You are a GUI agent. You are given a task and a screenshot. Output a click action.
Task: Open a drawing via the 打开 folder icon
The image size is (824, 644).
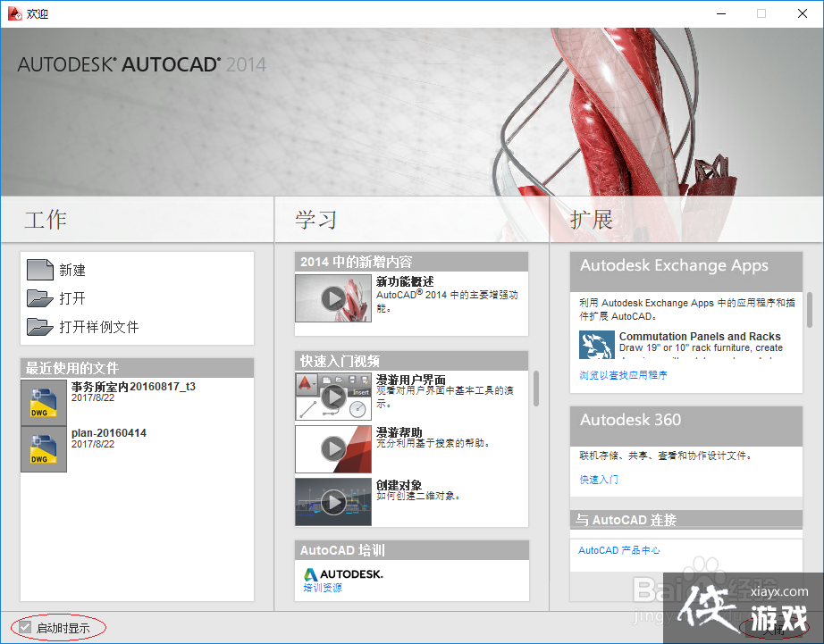click(x=41, y=297)
